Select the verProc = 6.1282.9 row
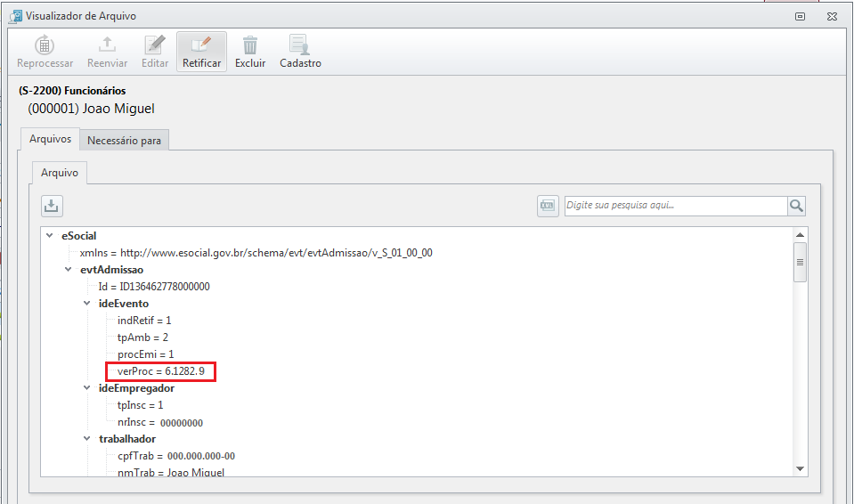The height and width of the screenshot is (504, 854). (x=161, y=371)
